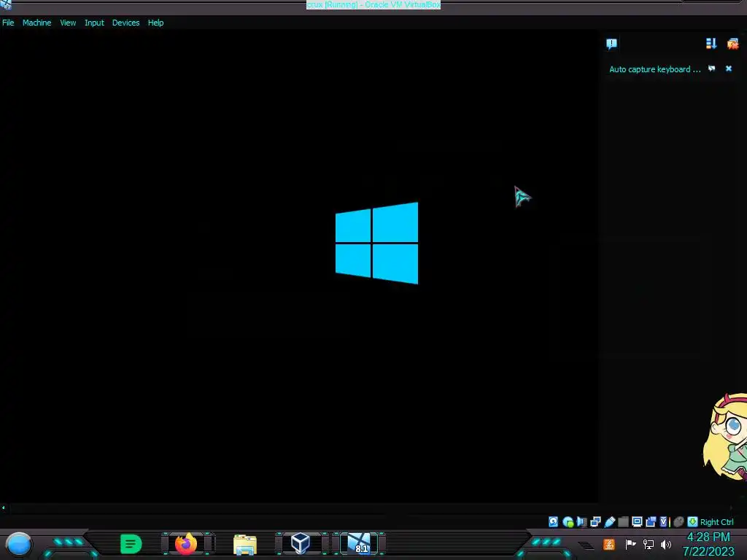The image size is (747, 560).
Task: Dismiss the Auto capture keyboard notification
Action: [x=729, y=69]
